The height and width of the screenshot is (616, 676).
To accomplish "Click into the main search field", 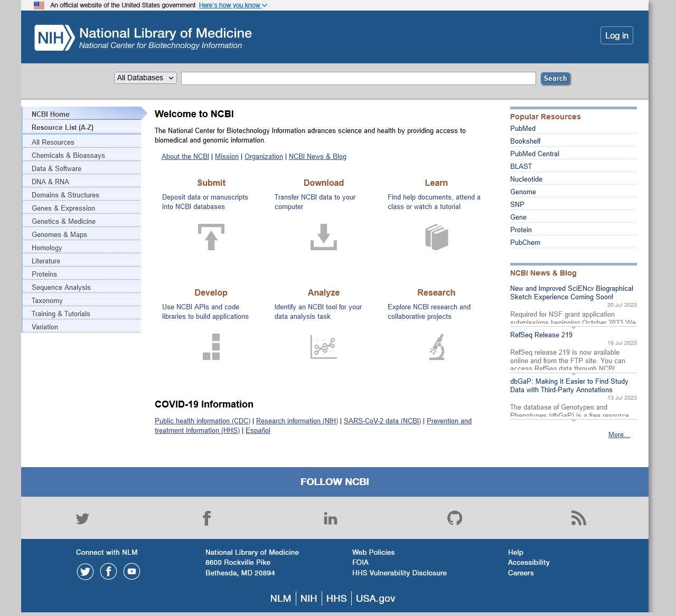I will point(359,78).
